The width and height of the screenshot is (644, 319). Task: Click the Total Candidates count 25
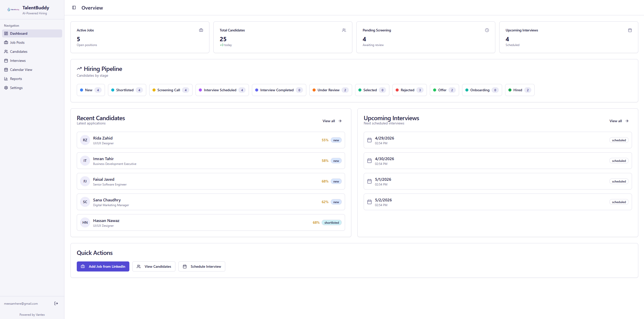pos(223,39)
